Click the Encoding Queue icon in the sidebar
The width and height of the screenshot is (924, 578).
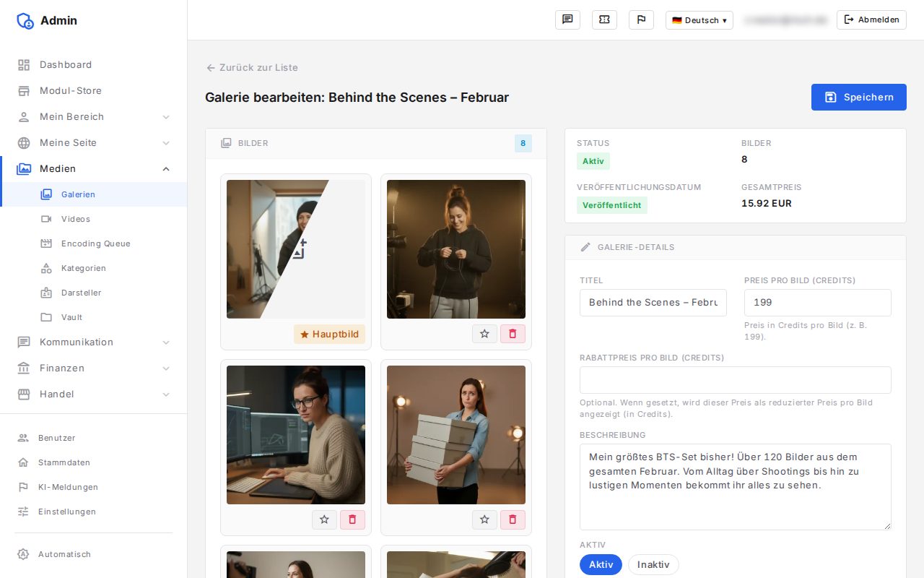click(x=46, y=243)
